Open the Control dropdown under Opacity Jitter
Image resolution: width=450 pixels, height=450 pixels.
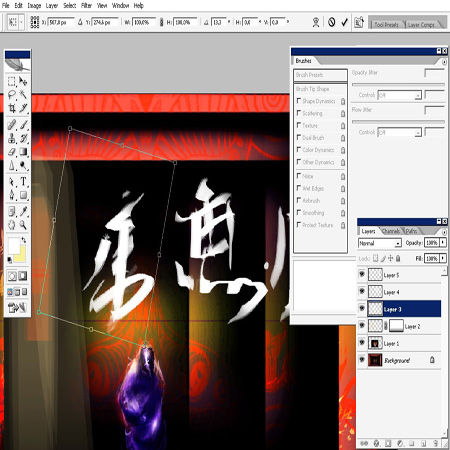pyautogui.click(x=400, y=95)
